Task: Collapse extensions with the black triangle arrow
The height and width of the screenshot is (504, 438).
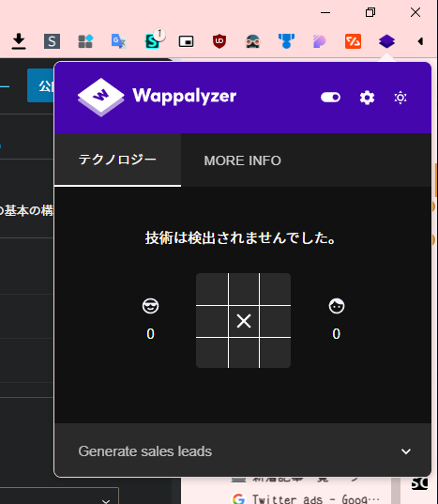Action: point(420,41)
